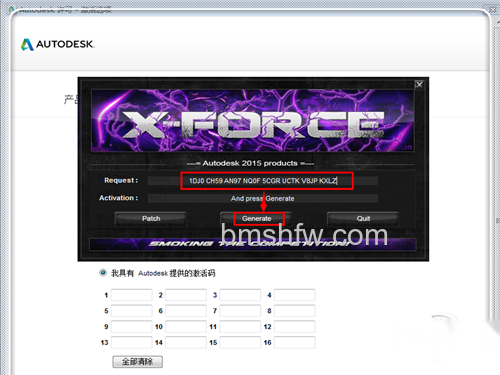The width and height of the screenshot is (500, 375).
Task: Click the 'Autodesk 2015 products' heading text
Action: tap(250, 163)
